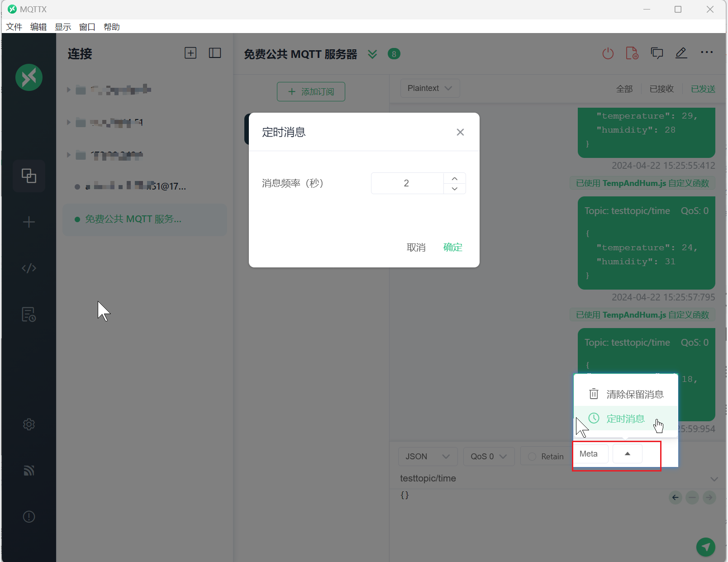Open the JSON payload format dropdown
728x562 pixels.
428,457
